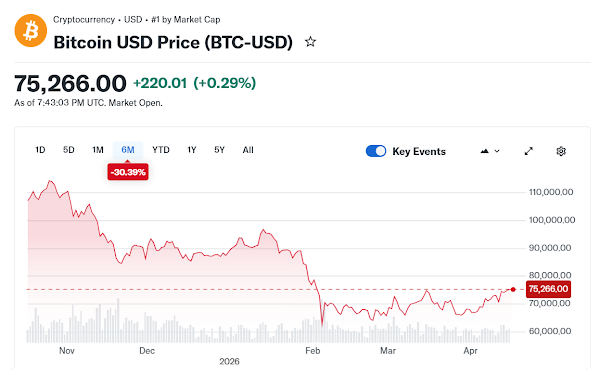Select the 5D time range
Viewport: 600px width, 375px height.
pos(68,150)
